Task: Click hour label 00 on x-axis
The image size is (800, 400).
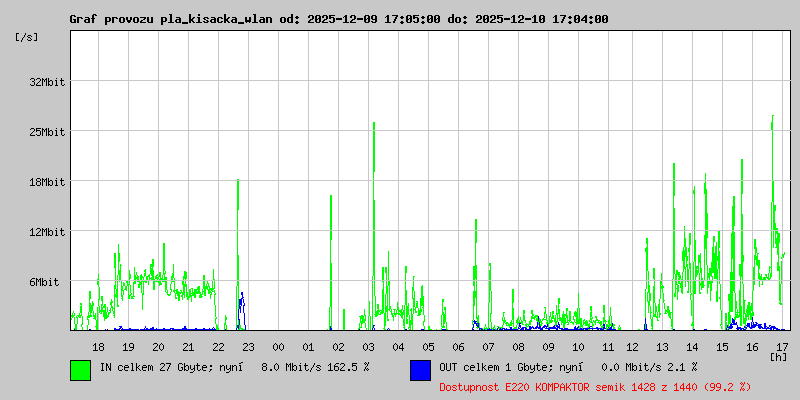Action: (x=279, y=347)
